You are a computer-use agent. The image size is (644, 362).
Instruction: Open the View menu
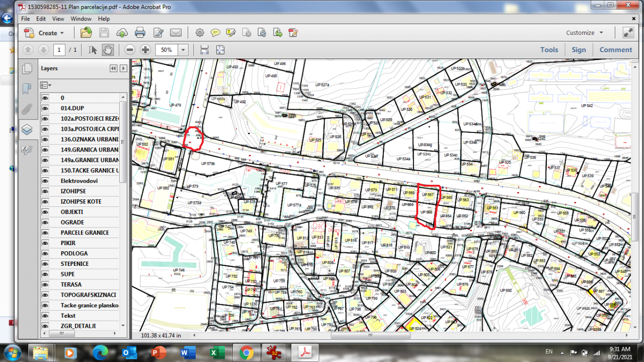58,19
